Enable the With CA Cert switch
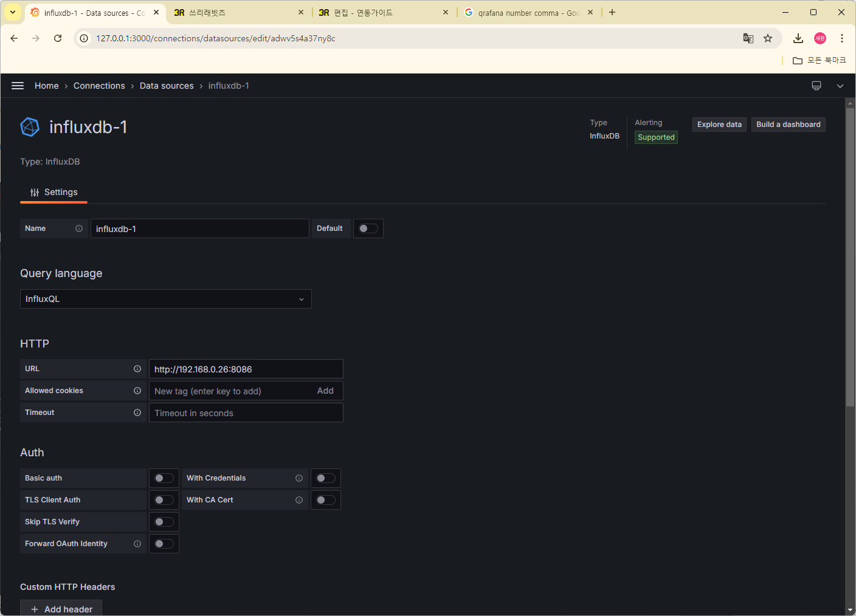Screen dimensions: 856x616 click(326, 500)
